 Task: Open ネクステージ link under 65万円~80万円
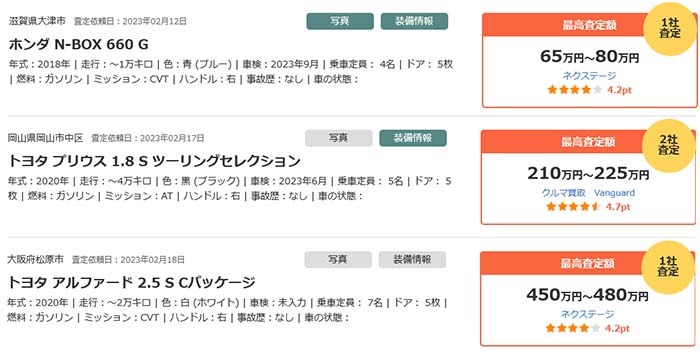(589, 76)
